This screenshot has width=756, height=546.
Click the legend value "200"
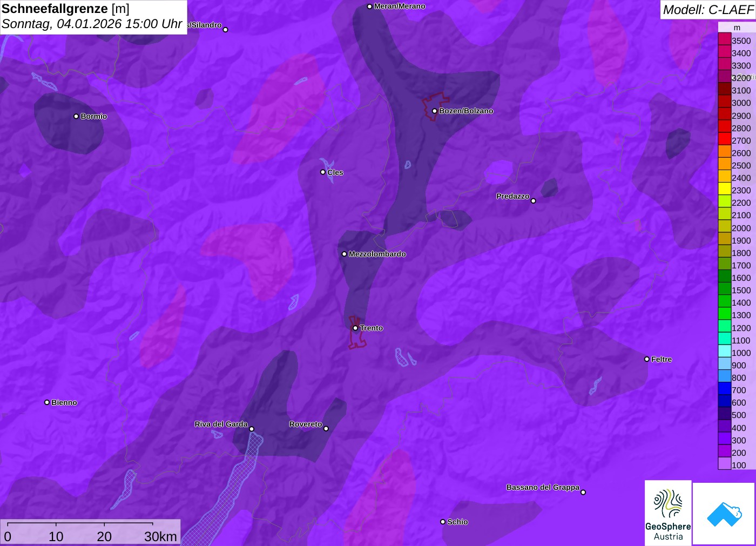pyautogui.click(x=739, y=453)
